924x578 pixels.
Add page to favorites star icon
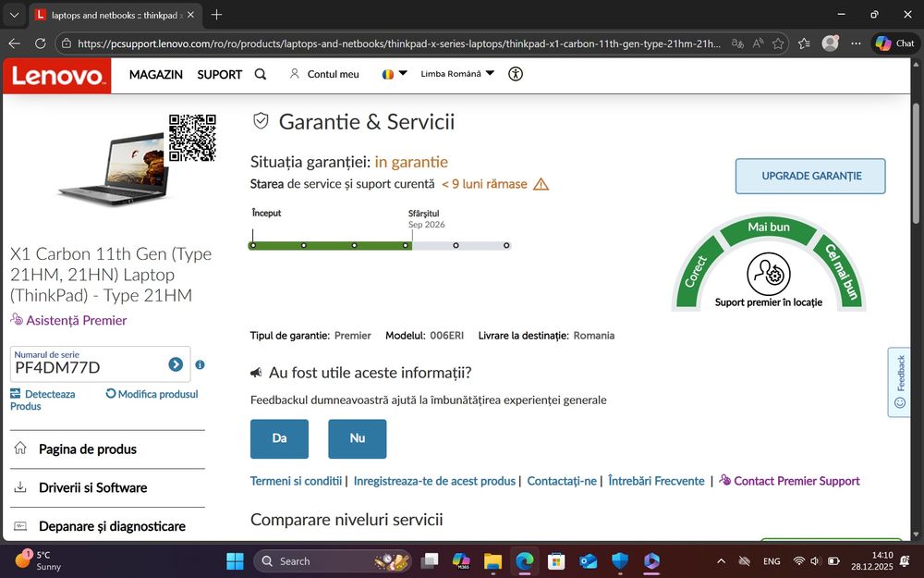(x=778, y=43)
